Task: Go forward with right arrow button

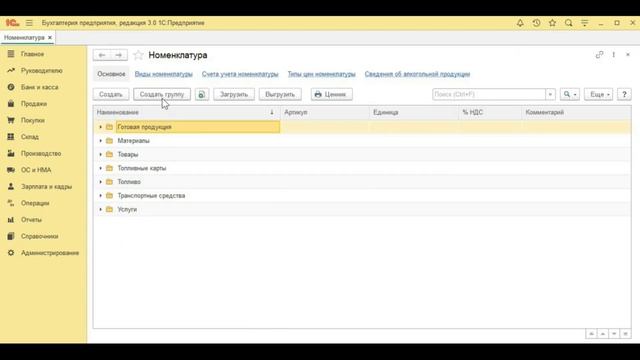Action: tap(118, 55)
